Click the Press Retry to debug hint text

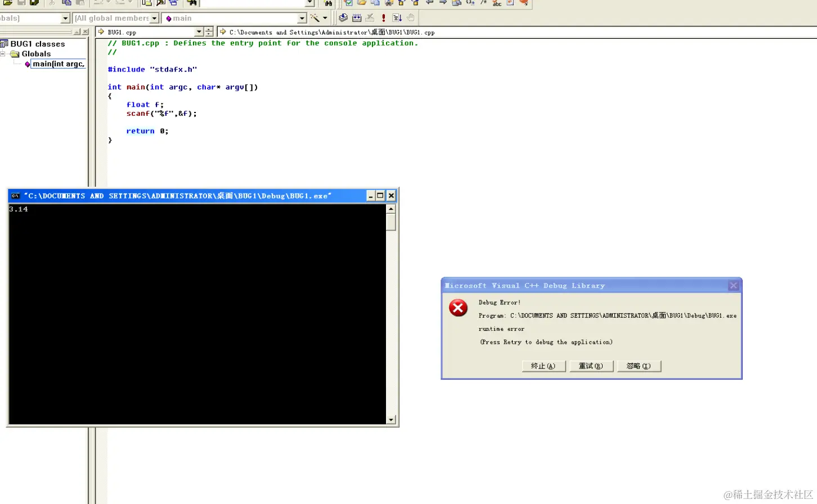[x=546, y=342]
